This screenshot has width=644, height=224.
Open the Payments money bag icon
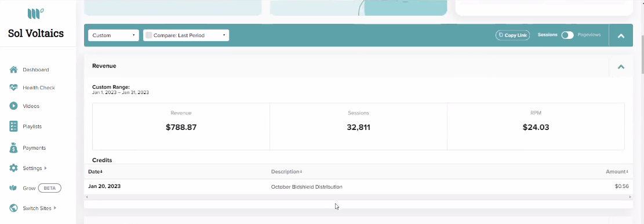[13, 147]
